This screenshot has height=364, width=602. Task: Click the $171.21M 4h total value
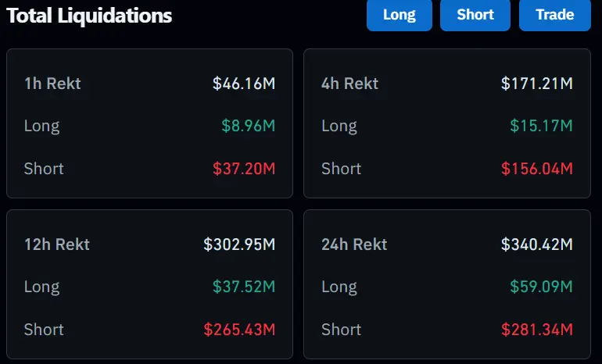[x=537, y=84]
